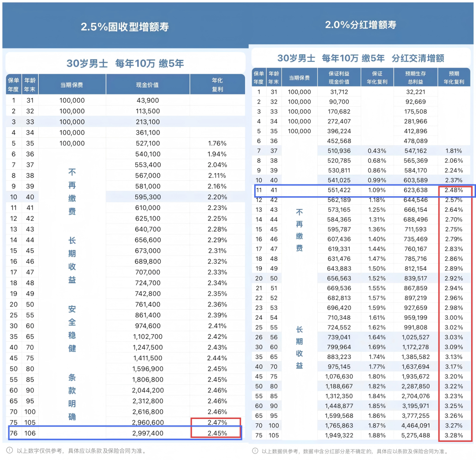This screenshot has width=476, height=460.
Task: Select the 2.0%分红增额寿 title banner
Action: click(x=361, y=25)
